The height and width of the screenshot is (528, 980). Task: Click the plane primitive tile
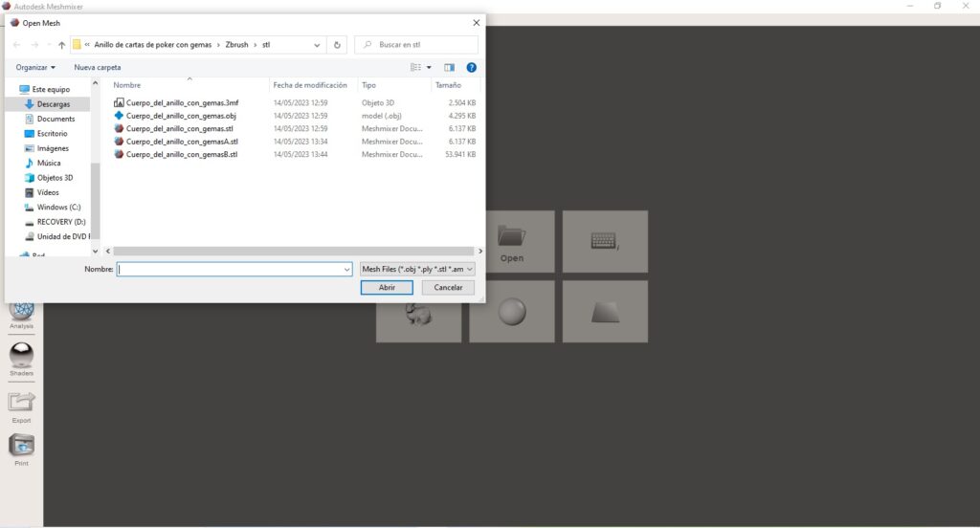pos(605,311)
